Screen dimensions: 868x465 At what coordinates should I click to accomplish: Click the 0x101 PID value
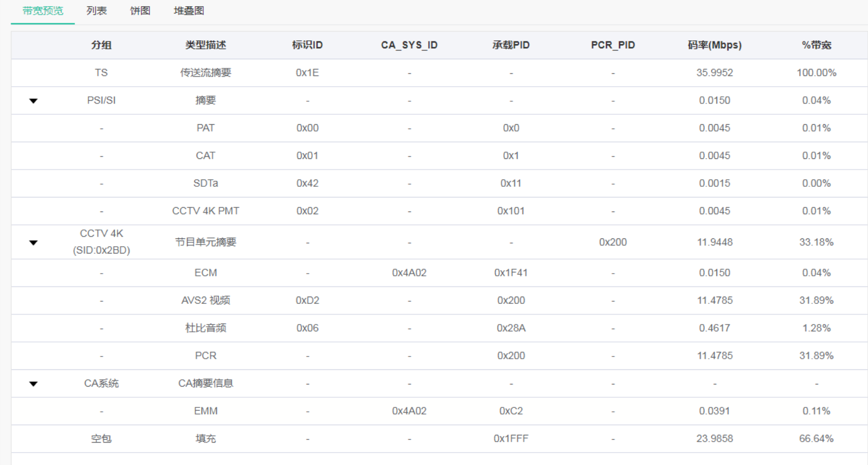(511, 211)
